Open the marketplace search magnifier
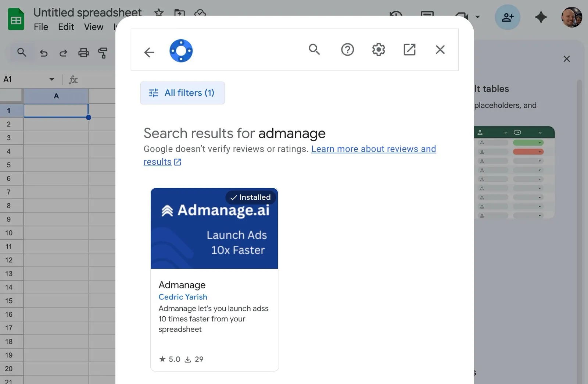588x384 pixels. coord(314,49)
